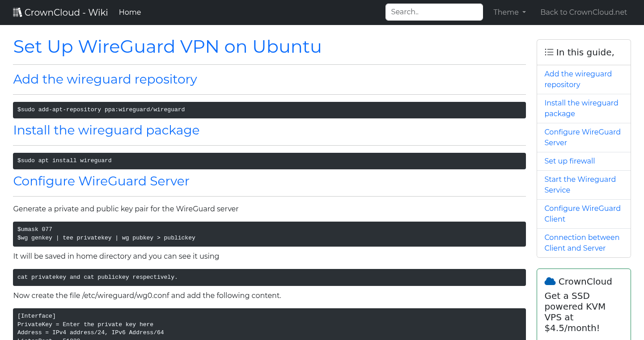
Task: Open 'Configure WireGuard Client' sidebar link
Action: pos(582,214)
